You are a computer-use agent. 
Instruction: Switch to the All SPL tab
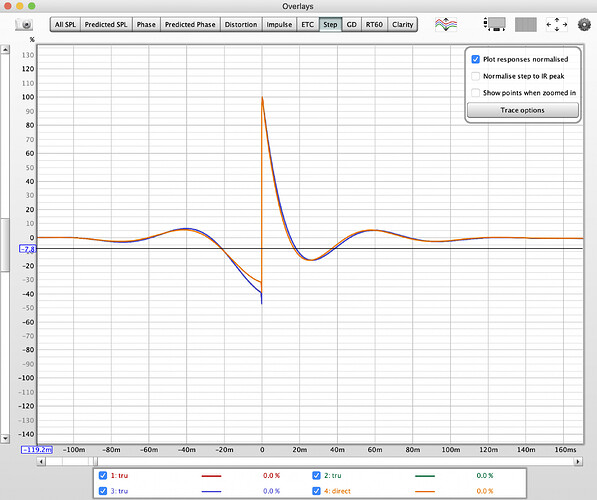click(x=65, y=24)
